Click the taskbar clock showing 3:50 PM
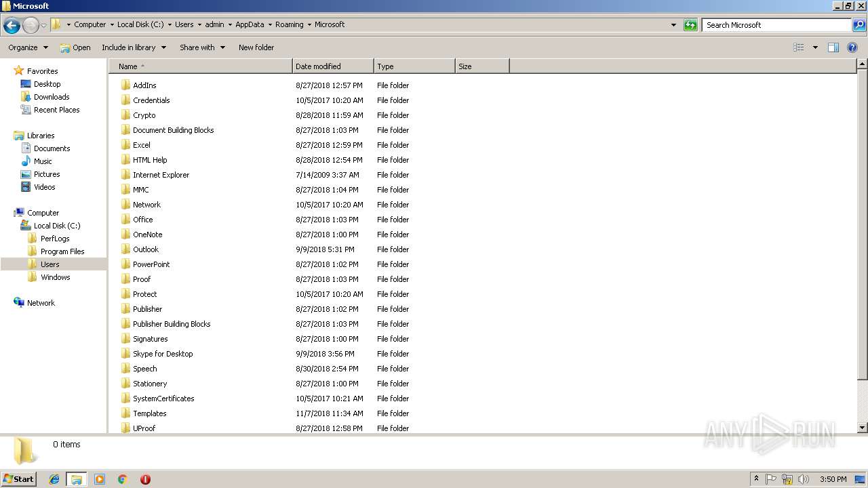The width and height of the screenshot is (868, 488). coord(833,479)
